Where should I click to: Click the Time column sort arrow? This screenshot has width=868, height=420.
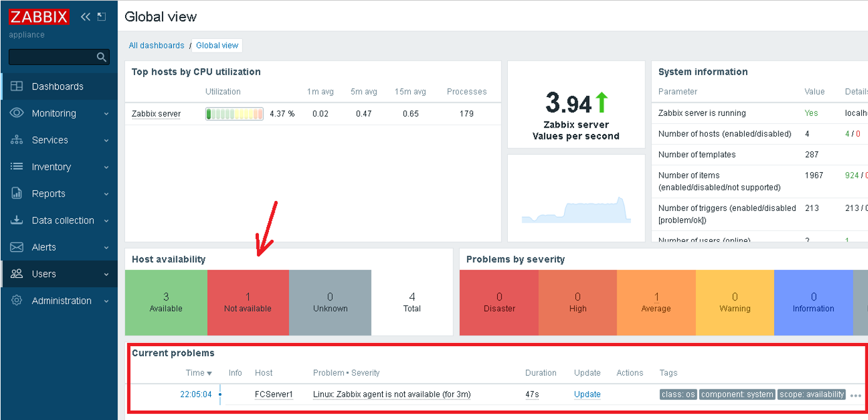tap(209, 374)
